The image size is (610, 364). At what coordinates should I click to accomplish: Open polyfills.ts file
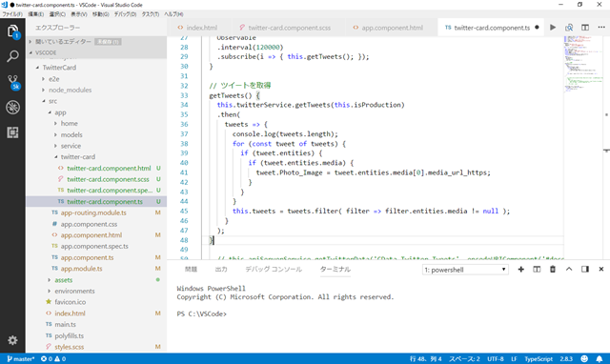pyautogui.click(x=96, y=335)
